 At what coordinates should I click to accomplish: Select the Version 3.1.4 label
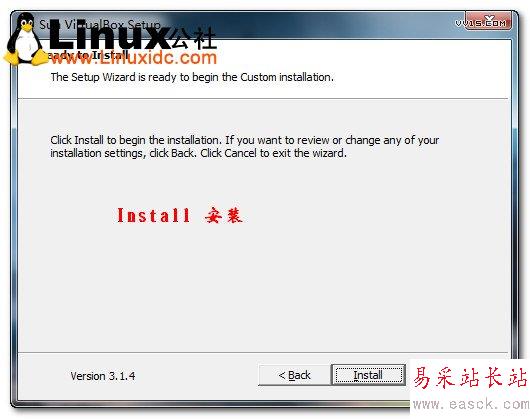[103, 376]
